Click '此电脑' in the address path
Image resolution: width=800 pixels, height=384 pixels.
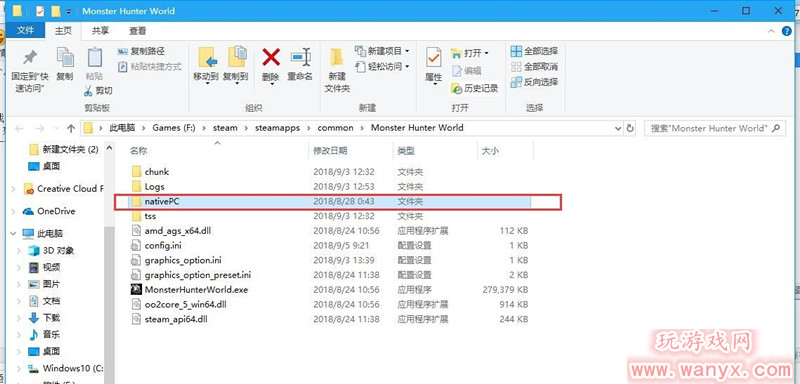(x=123, y=127)
